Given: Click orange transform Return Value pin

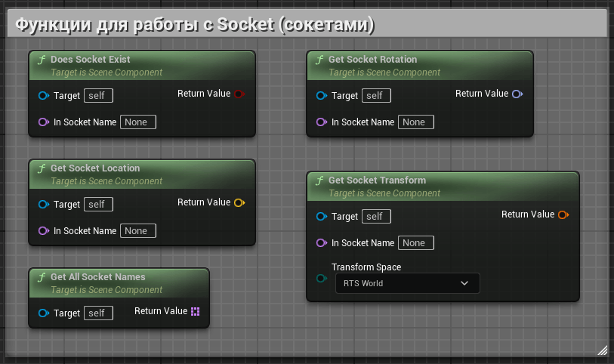Looking at the screenshot, I should (x=563, y=214).
